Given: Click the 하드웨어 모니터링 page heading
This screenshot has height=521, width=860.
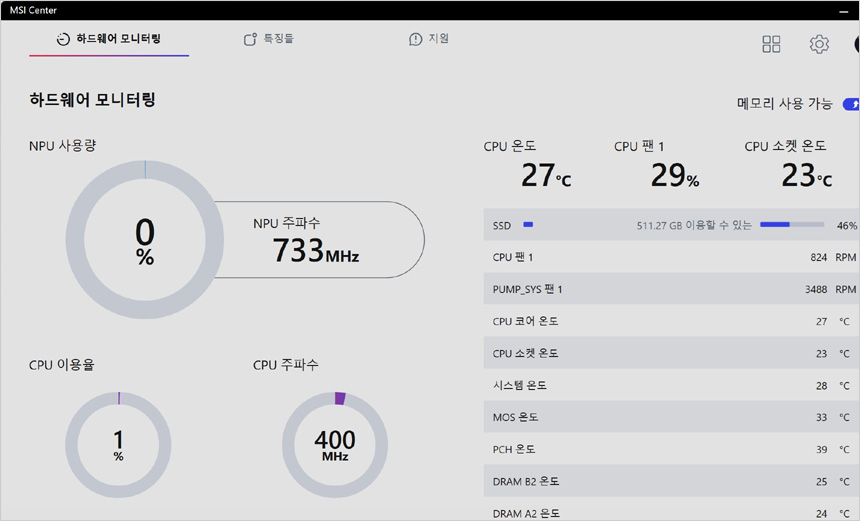Looking at the screenshot, I should point(93,100).
